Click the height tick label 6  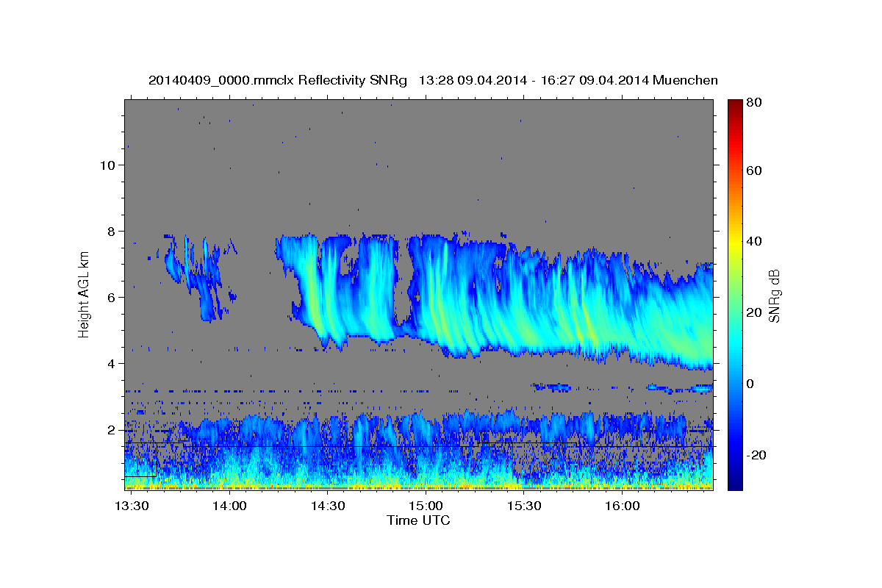[110, 298]
